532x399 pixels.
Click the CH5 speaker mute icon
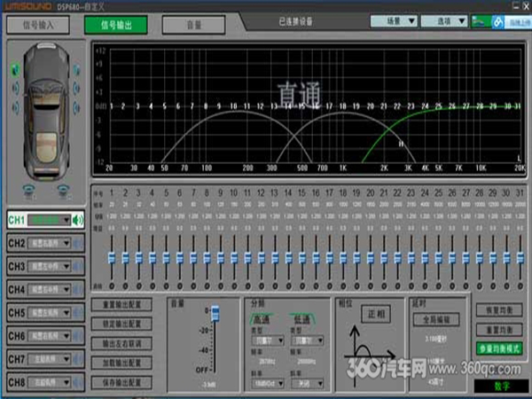click(77, 313)
